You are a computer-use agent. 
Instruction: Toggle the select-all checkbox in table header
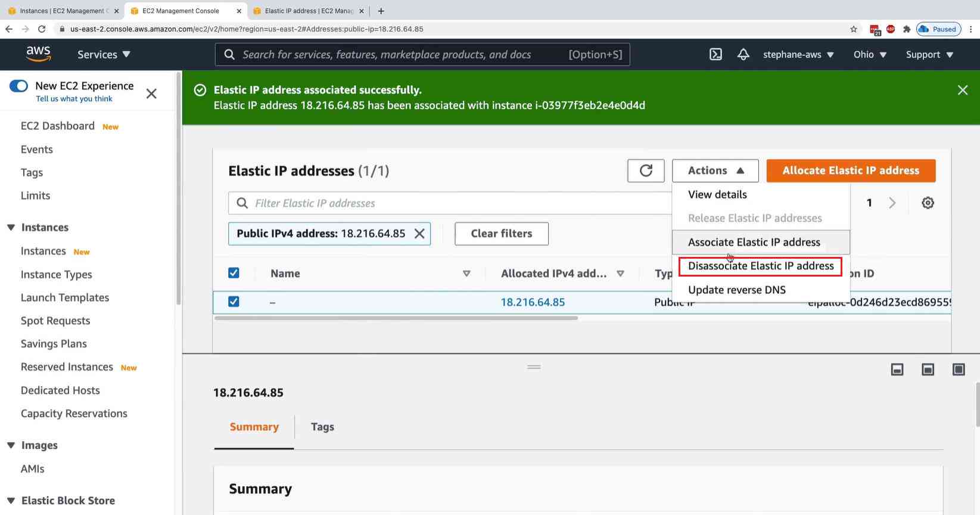[234, 273]
